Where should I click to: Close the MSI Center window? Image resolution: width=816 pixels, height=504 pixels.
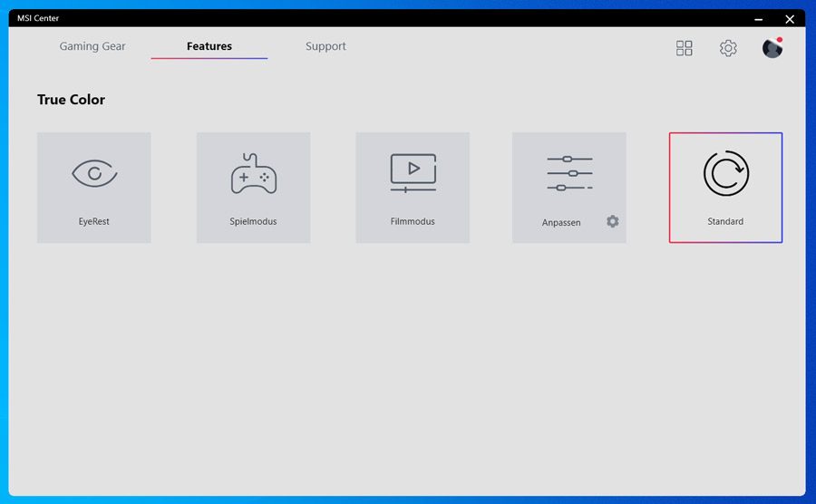pos(790,19)
